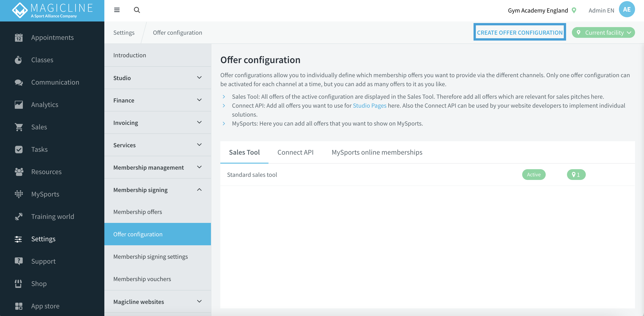Viewport: 644px width, 316px height.
Task: Open Membership signing settings item
Action: click(x=158, y=256)
